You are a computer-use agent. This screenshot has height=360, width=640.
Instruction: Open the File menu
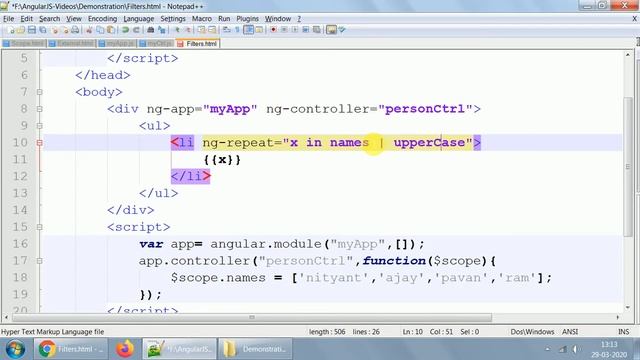pyautogui.click(x=9, y=19)
